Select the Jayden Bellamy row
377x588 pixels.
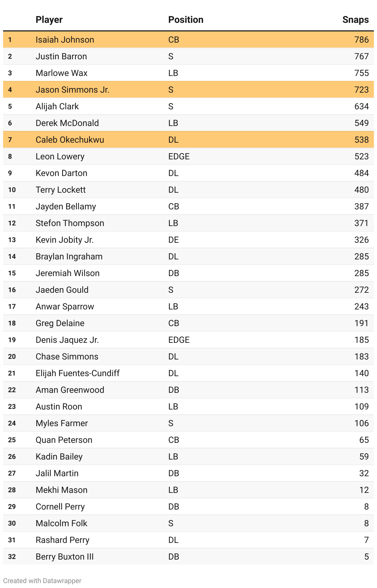[x=188, y=206]
